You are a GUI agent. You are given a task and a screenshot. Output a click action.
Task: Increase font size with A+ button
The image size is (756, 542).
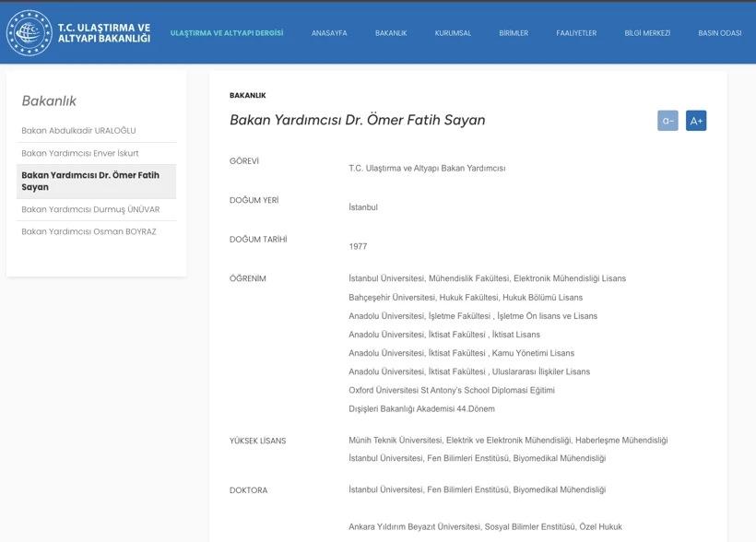696,121
